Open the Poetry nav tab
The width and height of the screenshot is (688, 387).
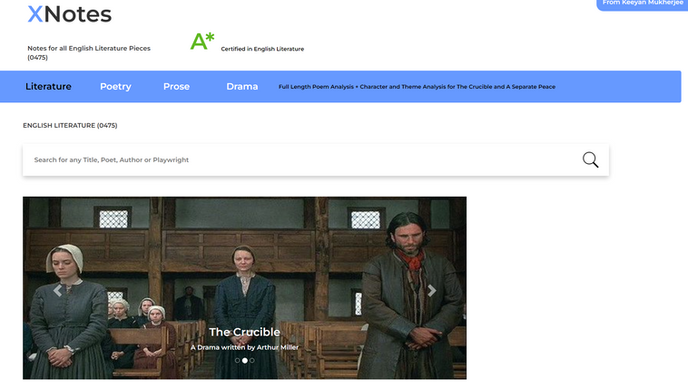(115, 86)
